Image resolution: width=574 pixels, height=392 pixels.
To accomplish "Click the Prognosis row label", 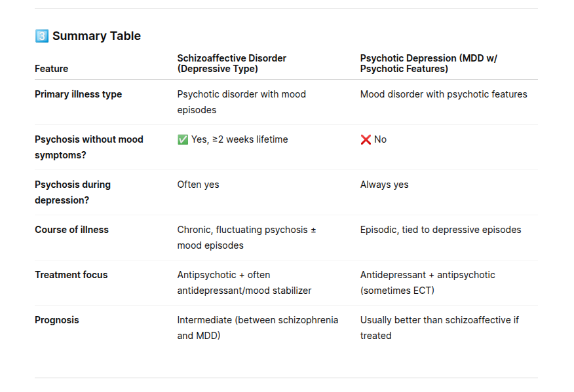I will click(x=56, y=320).
